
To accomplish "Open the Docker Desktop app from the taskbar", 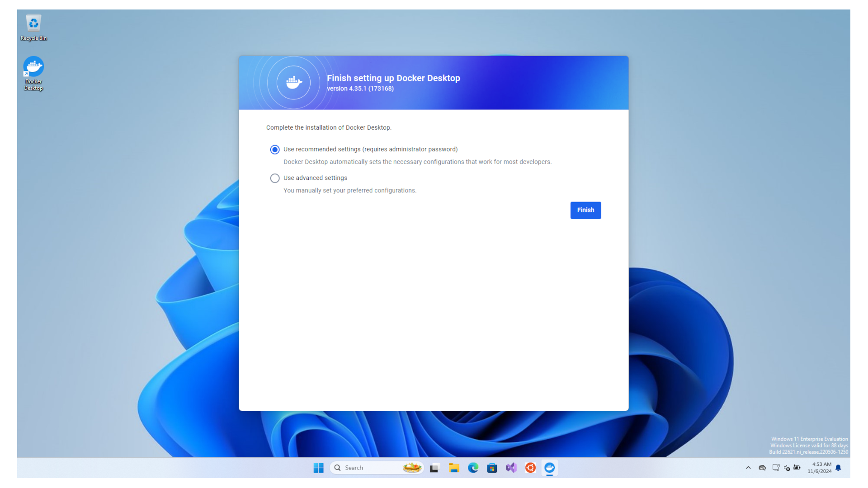I will [549, 468].
